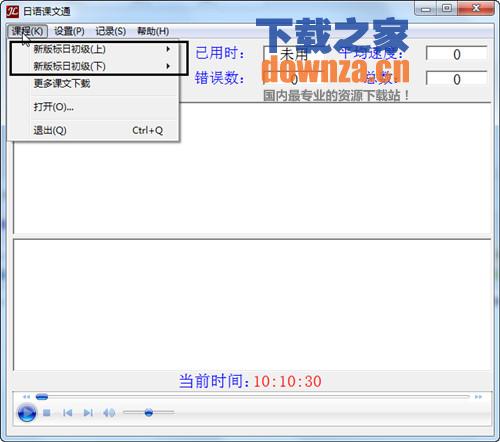500x442 pixels.
Task: Click the 已用时 label
Action: click(220, 53)
